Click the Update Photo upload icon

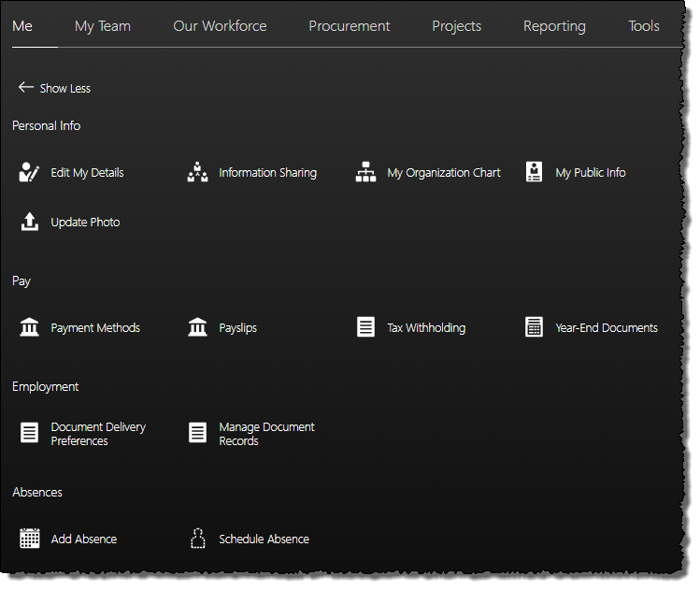(x=30, y=222)
